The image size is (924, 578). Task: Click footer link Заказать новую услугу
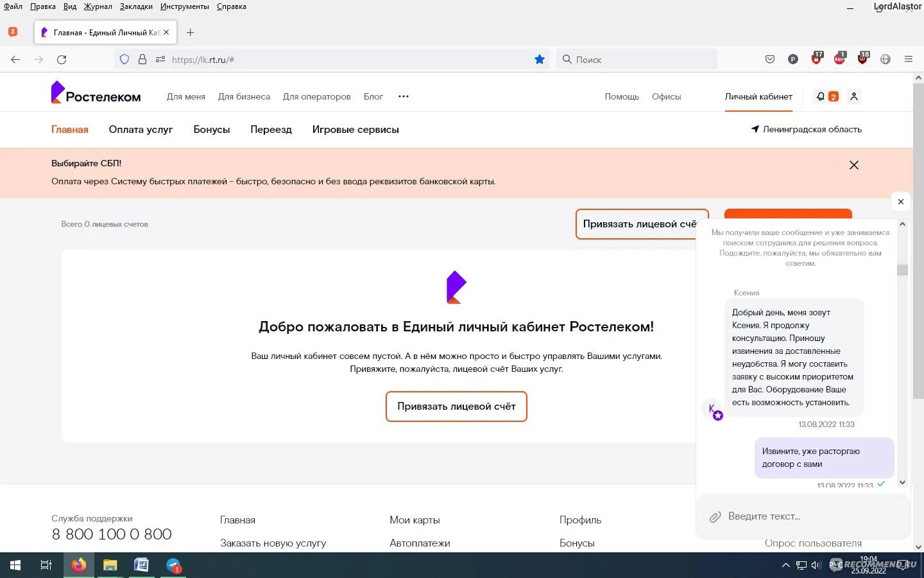[x=273, y=543]
